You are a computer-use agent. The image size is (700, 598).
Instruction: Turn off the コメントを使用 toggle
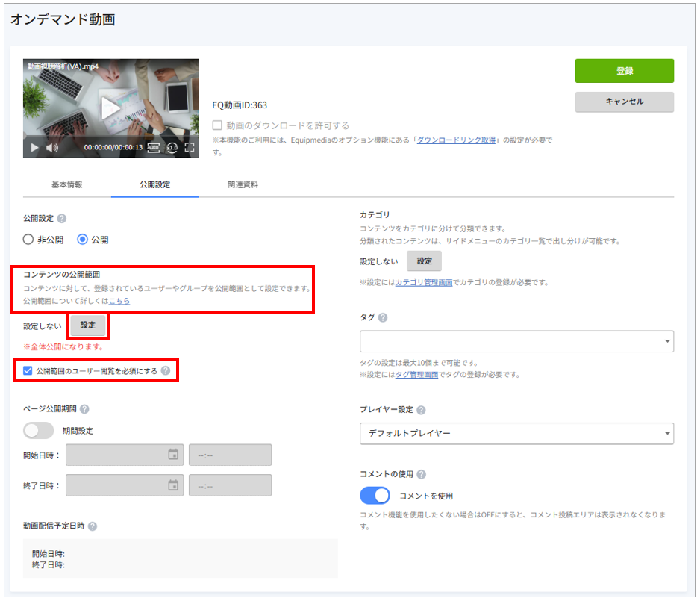tap(375, 495)
